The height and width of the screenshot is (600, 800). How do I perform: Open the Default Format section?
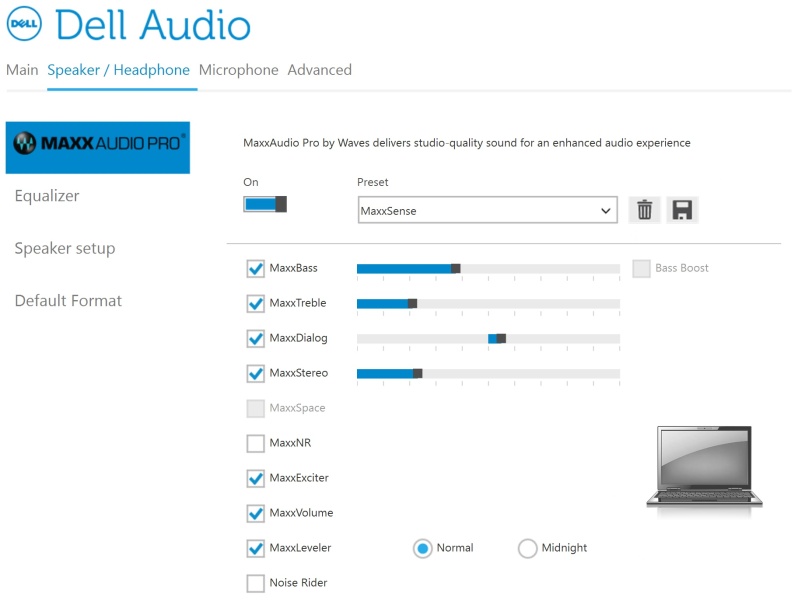(x=68, y=301)
